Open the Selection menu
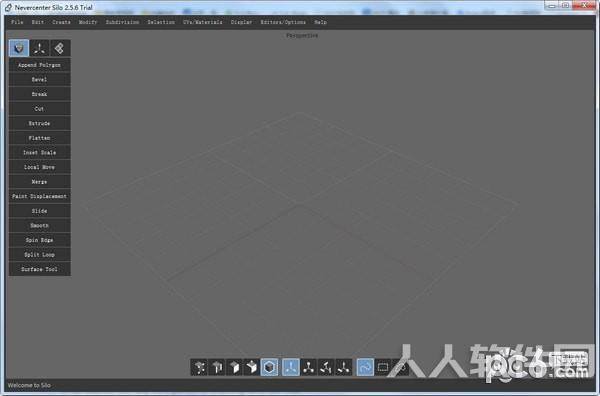Screen dimensions: 600x396 [x=161, y=22]
